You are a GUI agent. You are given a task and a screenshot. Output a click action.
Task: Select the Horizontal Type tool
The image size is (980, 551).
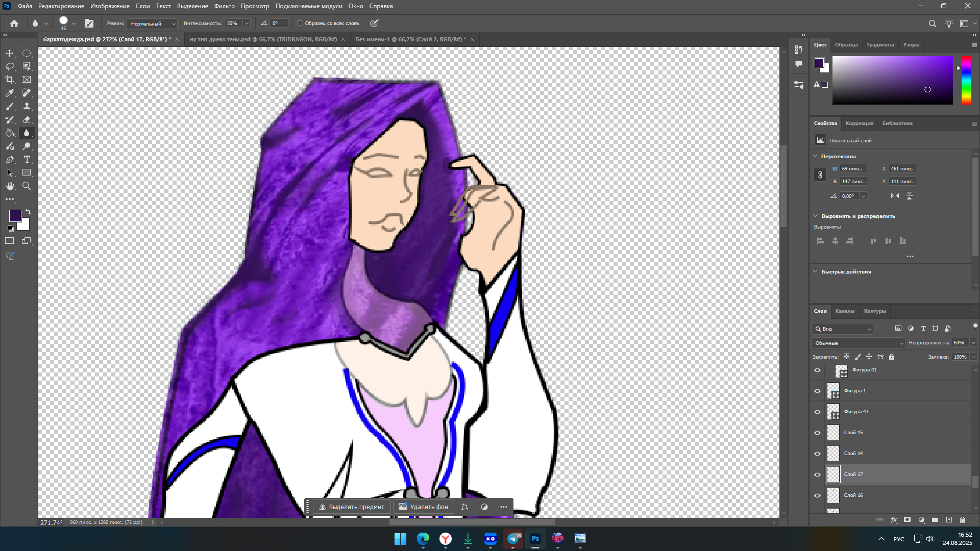27,159
